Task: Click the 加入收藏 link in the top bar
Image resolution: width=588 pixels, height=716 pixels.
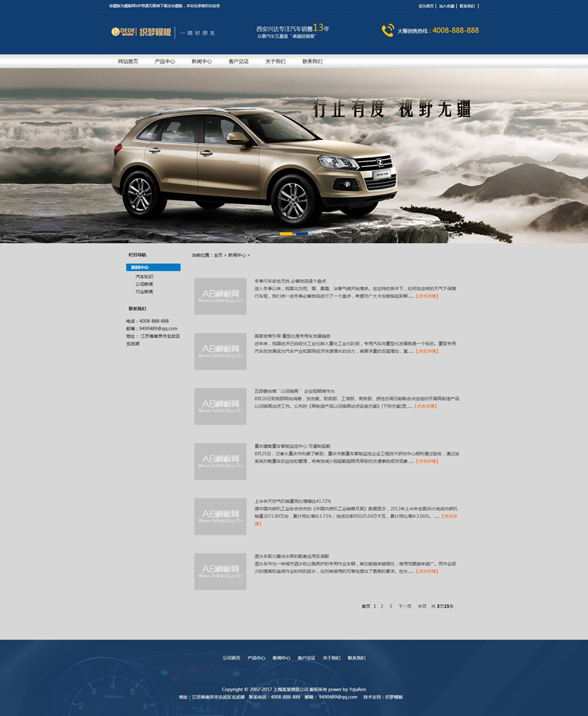Action: [x=447, y=6]
